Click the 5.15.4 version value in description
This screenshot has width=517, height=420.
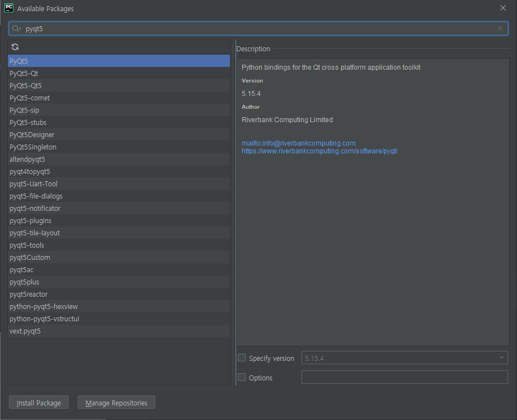coord(251,94)
